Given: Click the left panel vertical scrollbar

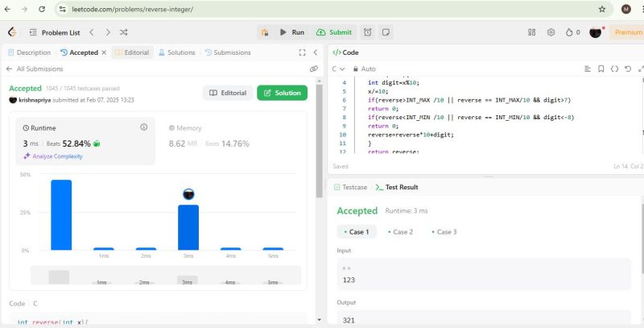Looking at the screenshot, I should [320, 142].
